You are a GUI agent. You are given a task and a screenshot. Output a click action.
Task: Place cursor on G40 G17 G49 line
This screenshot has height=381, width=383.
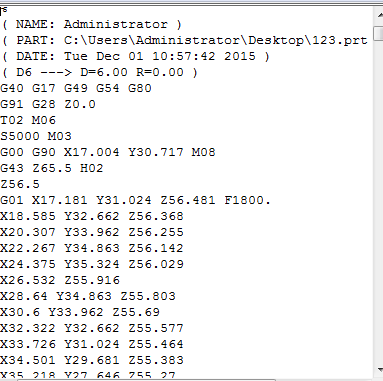[76, 88]
